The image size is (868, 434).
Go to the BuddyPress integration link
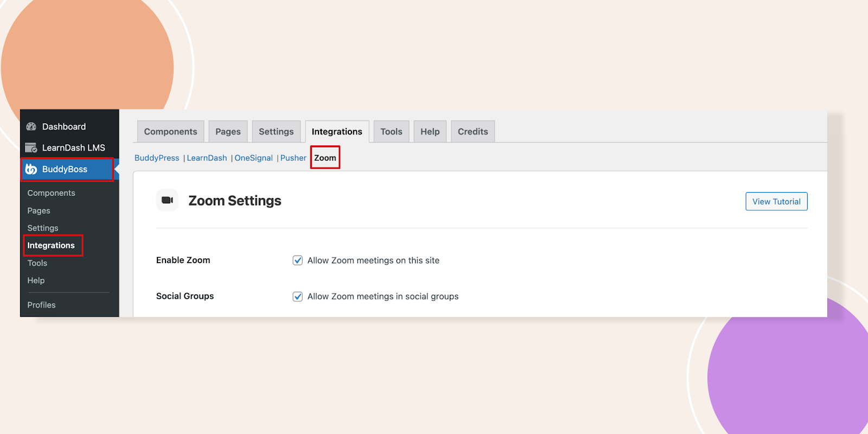point(157,158)
